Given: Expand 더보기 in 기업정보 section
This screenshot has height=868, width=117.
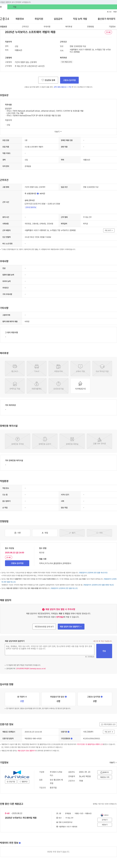Looking at the screenshot, I should [113, 763].
